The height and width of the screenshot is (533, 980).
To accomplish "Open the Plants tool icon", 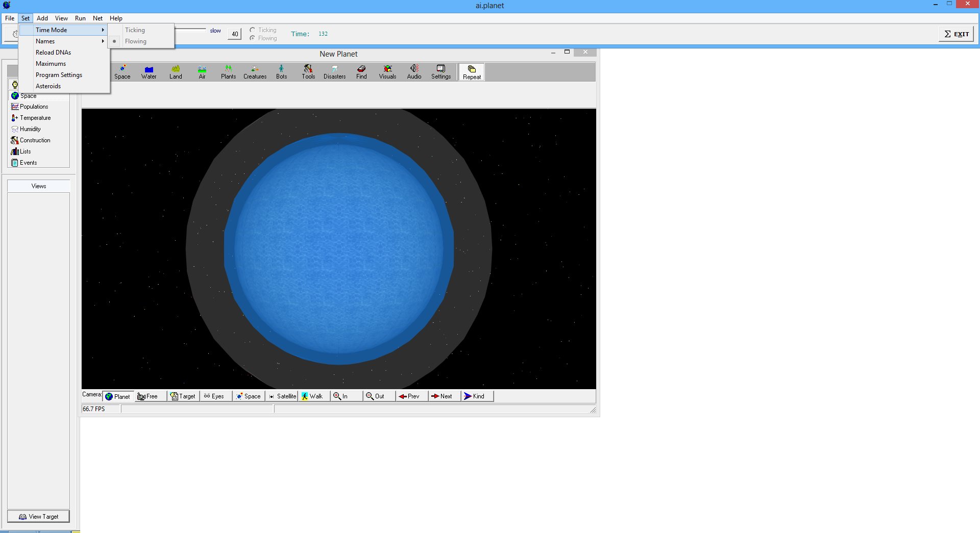I will click(x=229, y=72).
